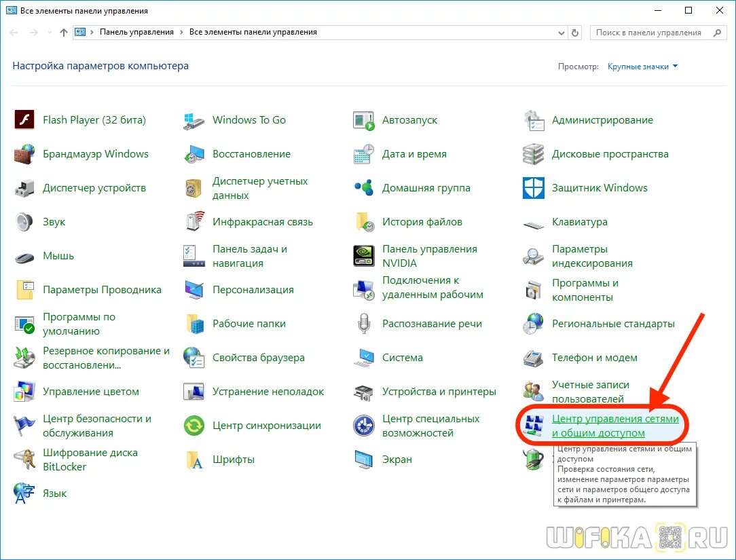Viewport: 736px width, 560px height.
Task: Click the control panel icon in address bar
Action: [80, 32]
